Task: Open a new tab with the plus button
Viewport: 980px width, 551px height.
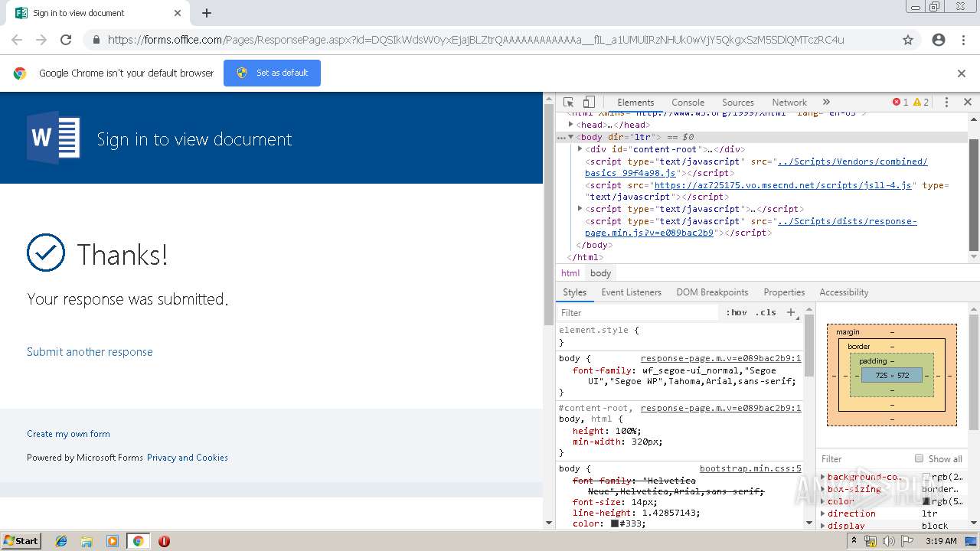Action: point(207,13)
